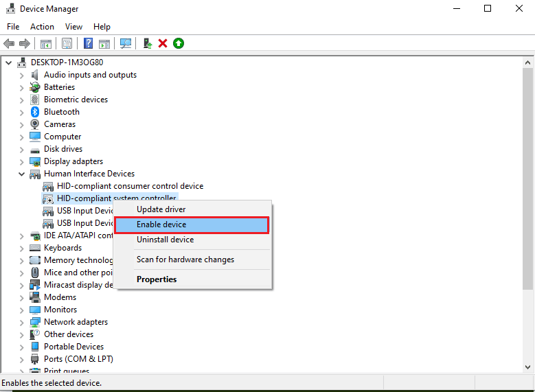Screen dimensions: 535x392
Task: Maximize the Device Manager window
Action: [x=488, y=8]
